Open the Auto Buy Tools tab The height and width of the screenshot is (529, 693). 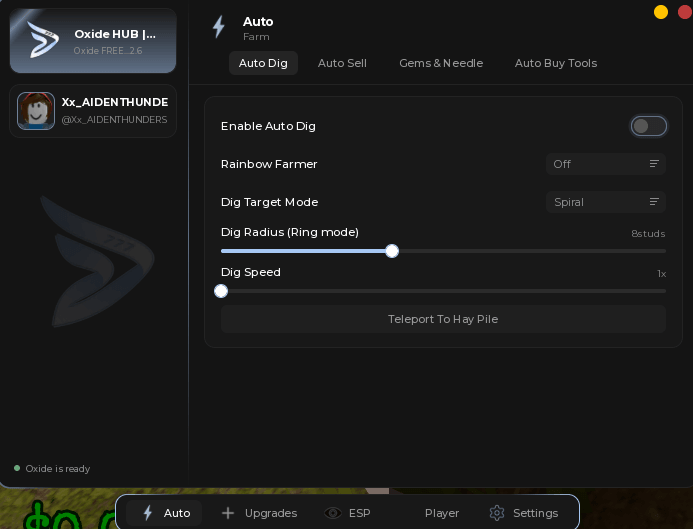[556, 63]
